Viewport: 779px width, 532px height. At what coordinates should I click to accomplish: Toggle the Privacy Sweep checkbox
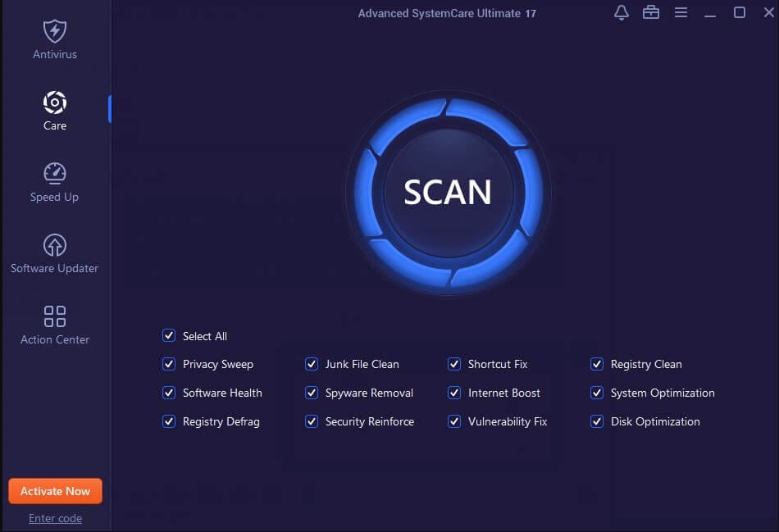pyautogui.click(x=169, y=364)
